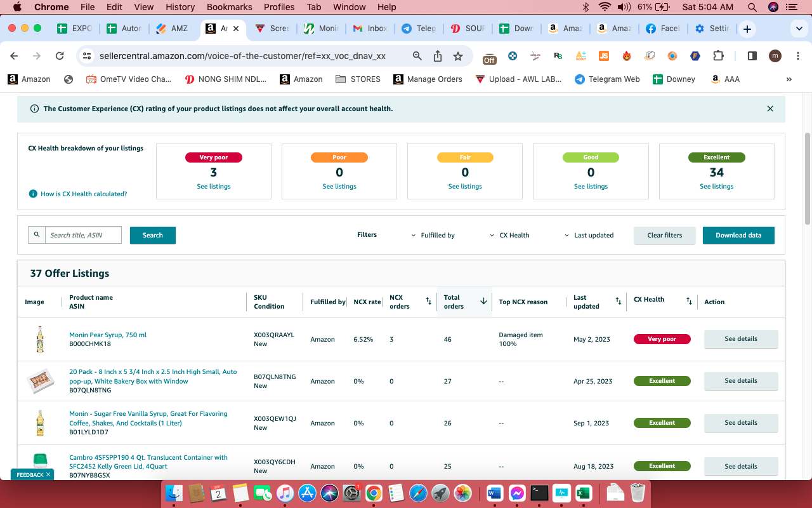Open the Chrome profile avatar "m"

pyautogui.click(x=775, y=56)
